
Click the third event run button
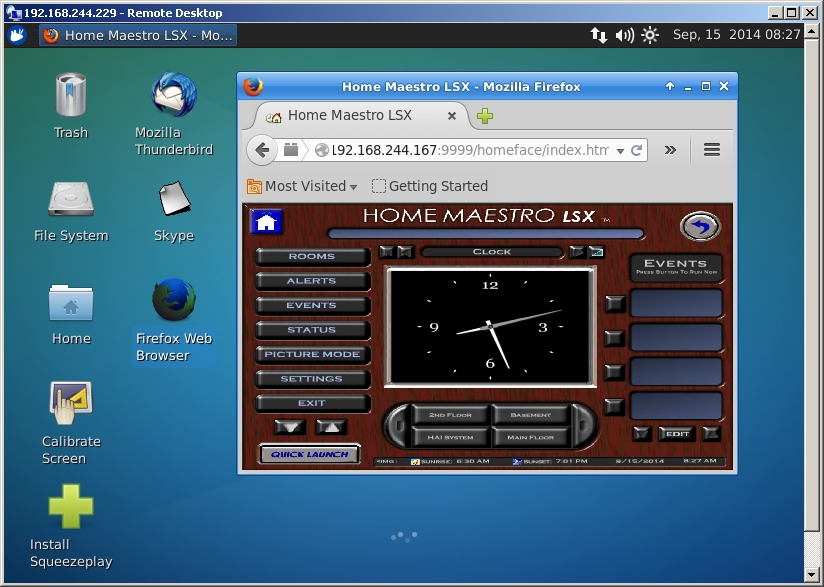coord(614,372)
